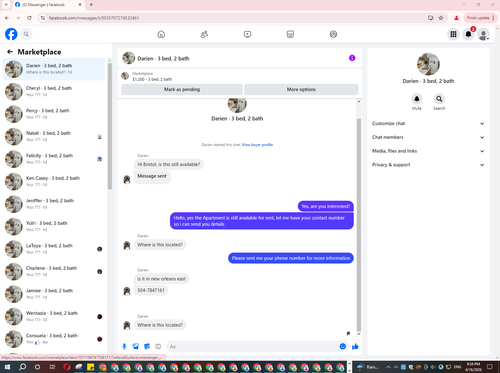Open the Cheryl conversation in list
Image resolution: width=500 pixels, height=373 pixels.
tap(54, 91)
